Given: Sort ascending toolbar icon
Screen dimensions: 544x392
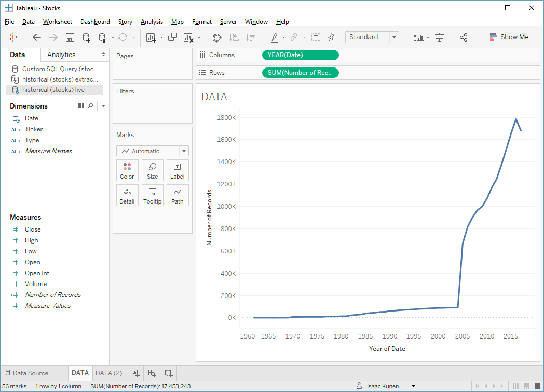Looking at the screenshot, I should coord(234,37).
